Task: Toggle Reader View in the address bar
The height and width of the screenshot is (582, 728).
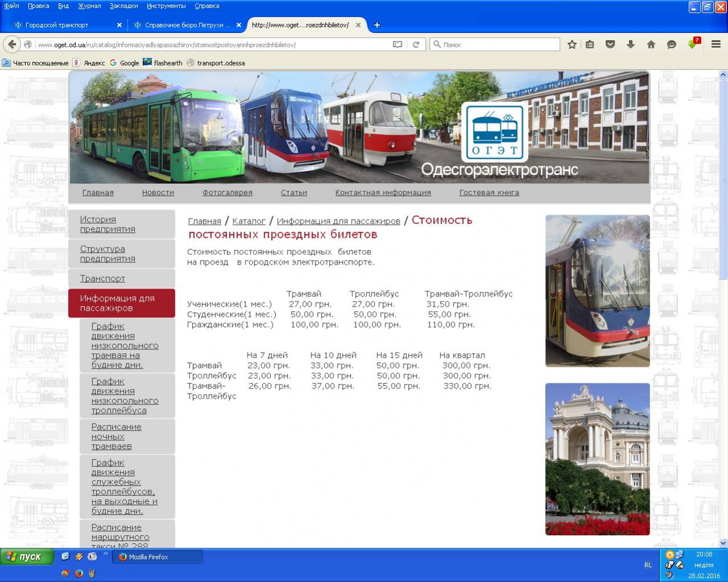Action: [x=397, y=44]
